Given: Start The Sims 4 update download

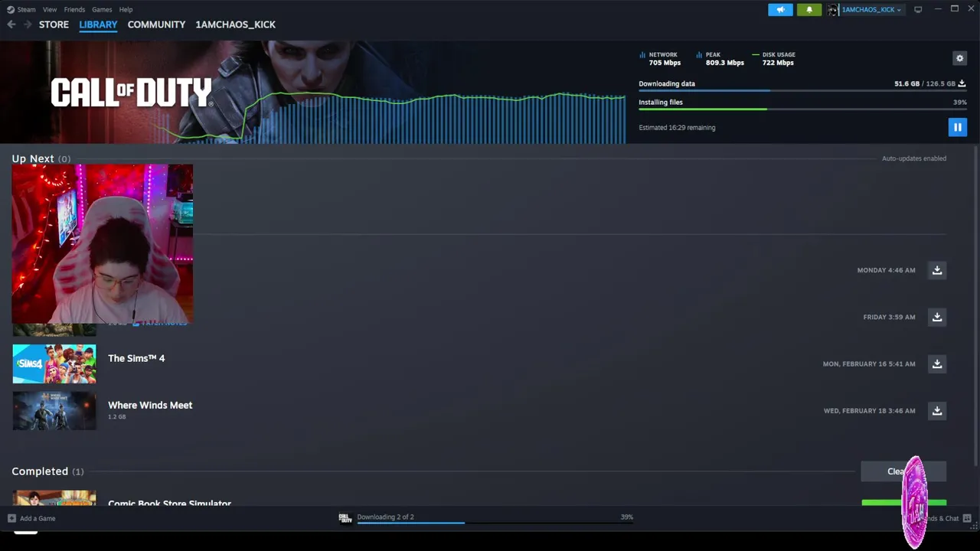Looking at the screenshot, I should [936, 364].
